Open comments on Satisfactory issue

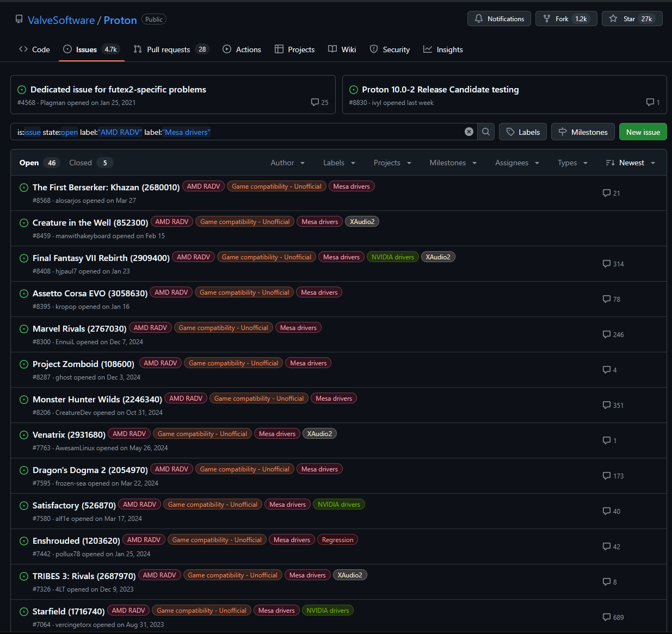point(612,511)
